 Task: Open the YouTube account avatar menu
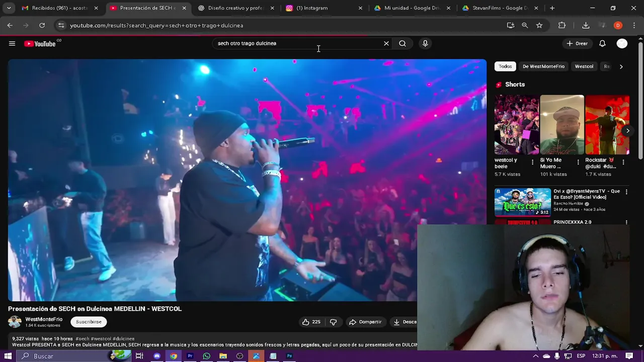(x=622, y=44)
